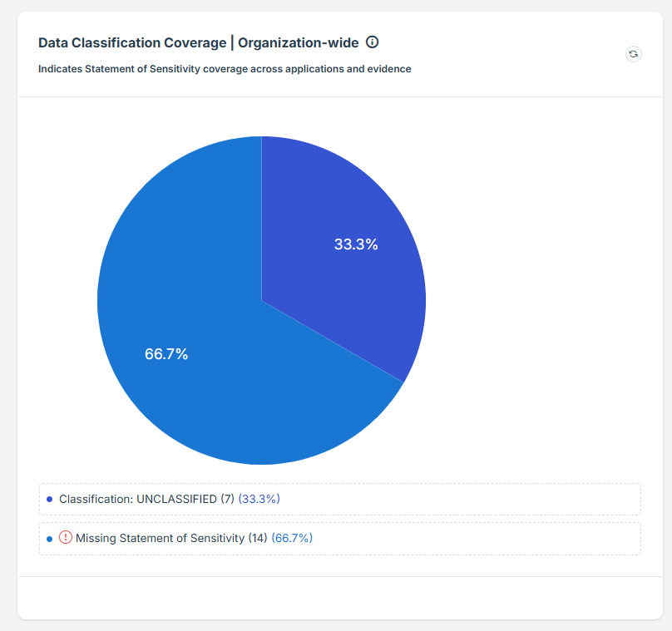Click the 66.7% label inside the chart
This screenshot has width=672, height=631.
pyautogui.click(x=166, y=353)
